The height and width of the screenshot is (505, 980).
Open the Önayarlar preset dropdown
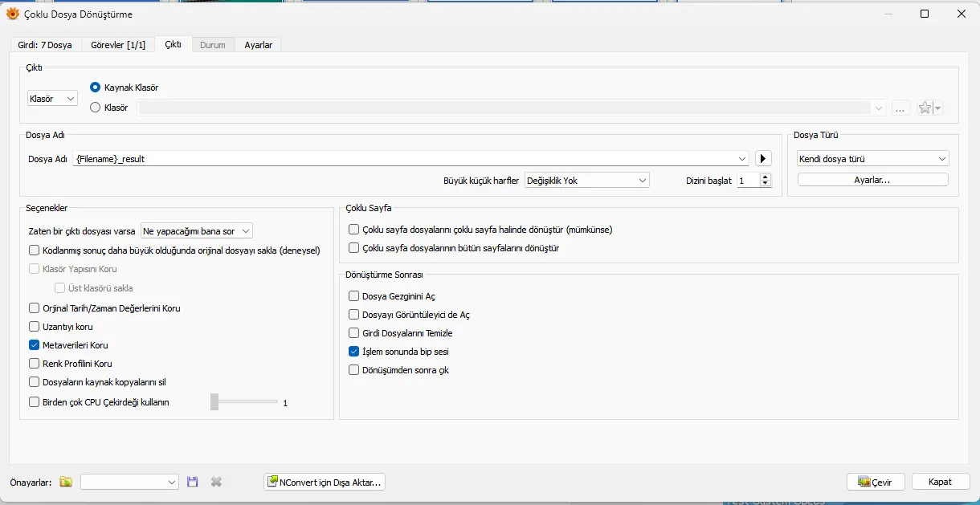coord(129,482)
